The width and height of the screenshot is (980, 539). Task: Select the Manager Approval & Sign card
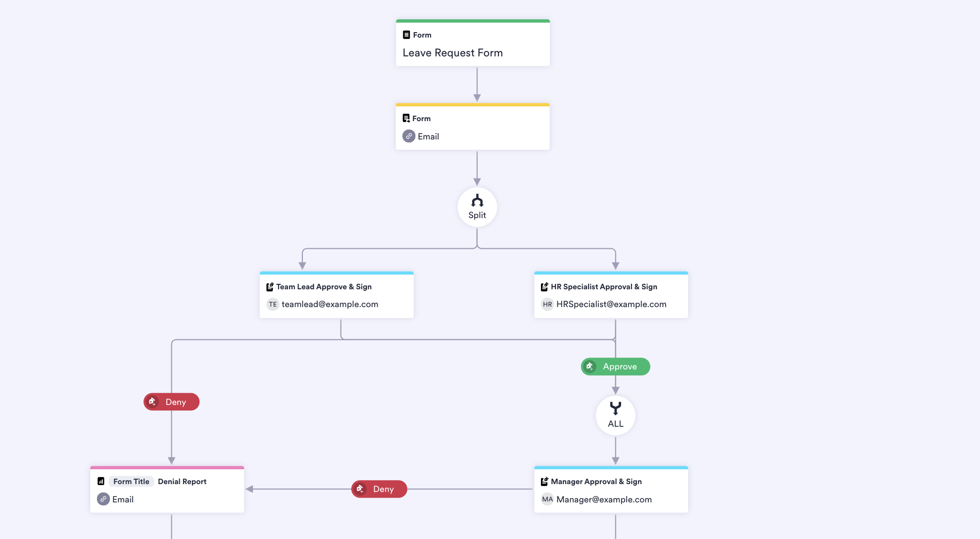(x=611, y=490)
